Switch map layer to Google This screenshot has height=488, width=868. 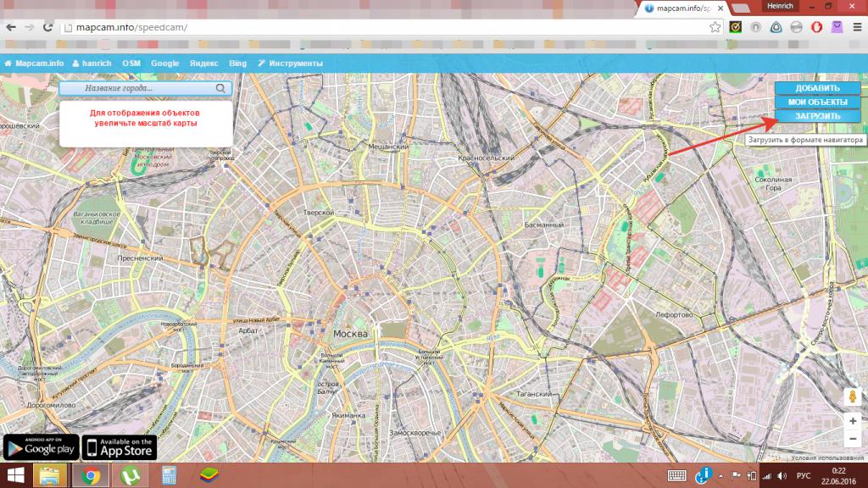(165, 64)
